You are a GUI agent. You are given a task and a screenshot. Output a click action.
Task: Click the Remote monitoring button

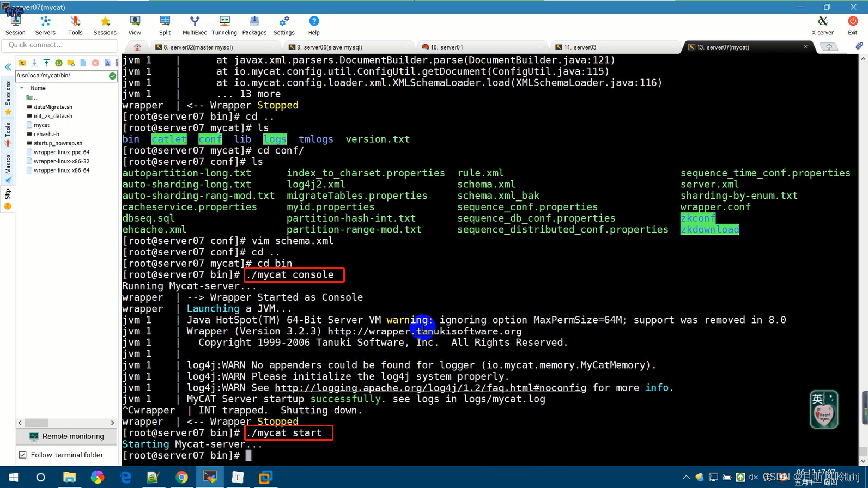click(66, 436)
